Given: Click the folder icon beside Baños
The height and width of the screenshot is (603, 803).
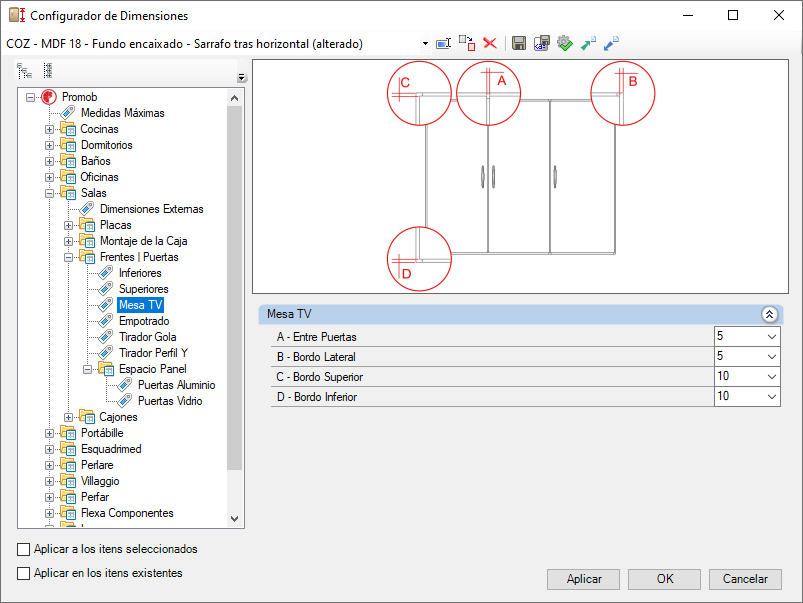Looking at the screenshot, I should tap(68, 161).
